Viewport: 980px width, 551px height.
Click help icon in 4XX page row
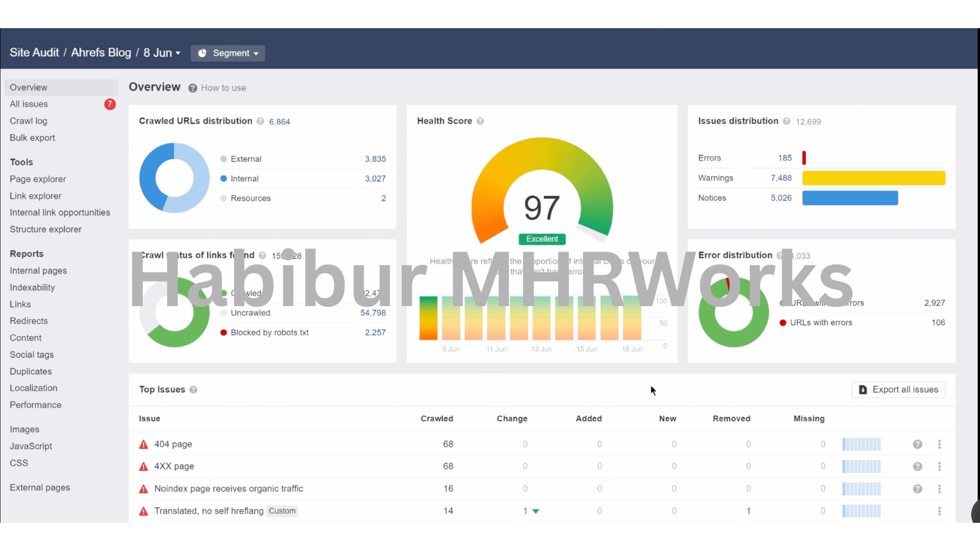(x=918, y=467)
